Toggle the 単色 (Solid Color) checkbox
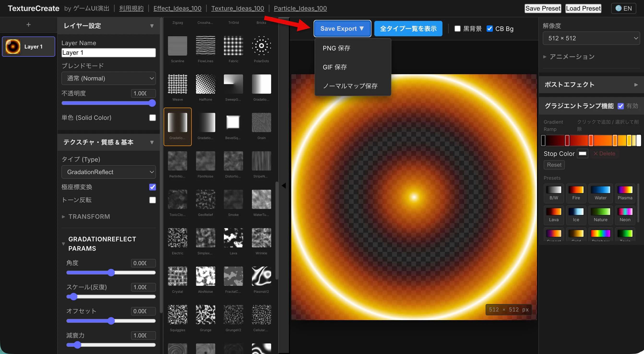The height and width of the screenshot is (354, 644). 153,118
